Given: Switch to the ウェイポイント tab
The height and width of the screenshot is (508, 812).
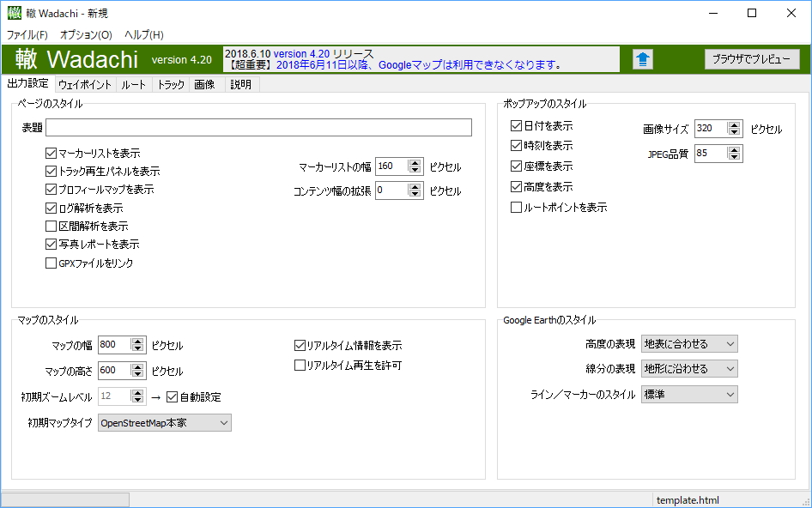Looking at the screenshot, I should [86, 84].
